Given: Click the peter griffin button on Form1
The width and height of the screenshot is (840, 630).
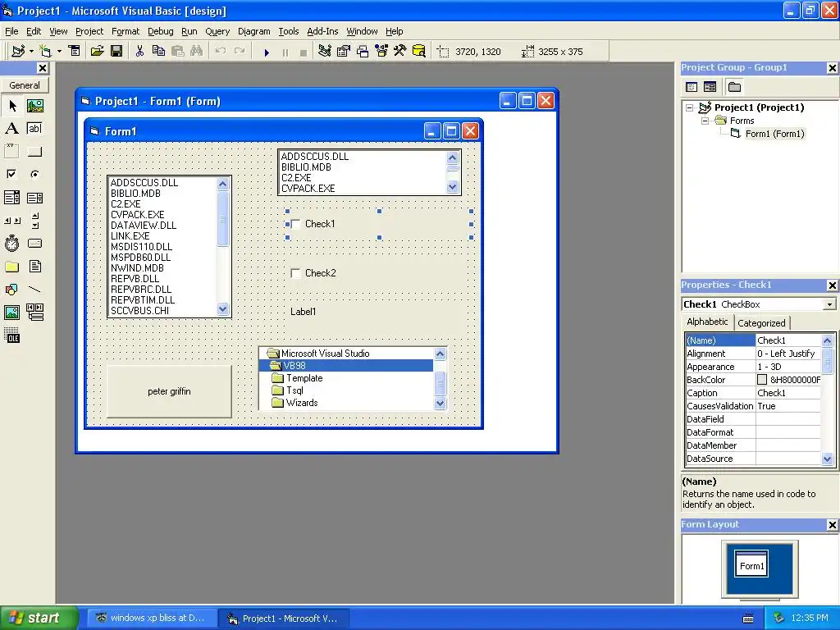Looking at the screenshot, I should pyautogui.click(x=169, y=391).
